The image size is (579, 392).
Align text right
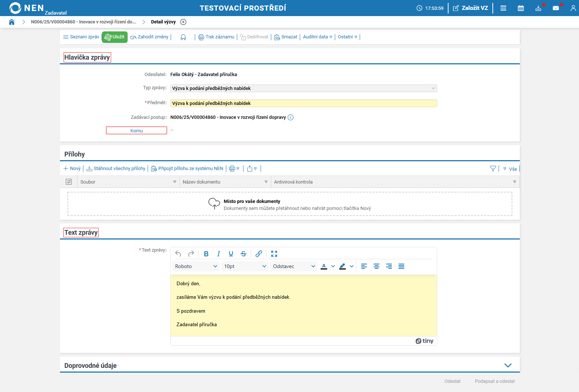point(389,266)
